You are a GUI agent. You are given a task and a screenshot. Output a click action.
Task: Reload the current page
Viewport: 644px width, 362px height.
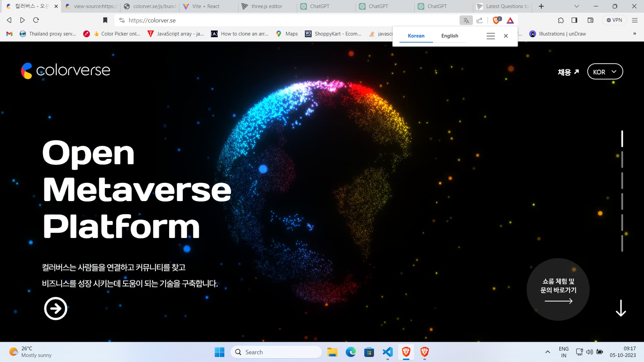(x=36, y=20)
